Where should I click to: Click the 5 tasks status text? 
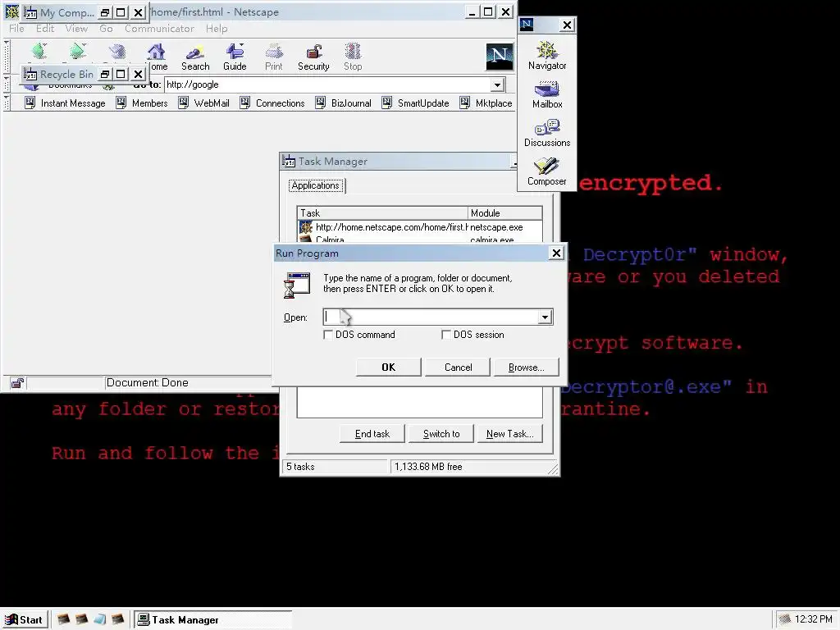[300, 467]
